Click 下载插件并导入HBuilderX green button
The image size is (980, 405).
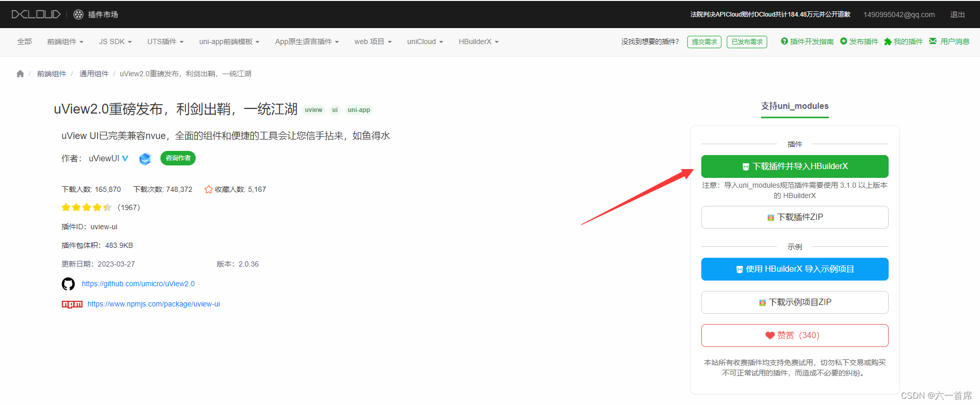pos(795,166)
